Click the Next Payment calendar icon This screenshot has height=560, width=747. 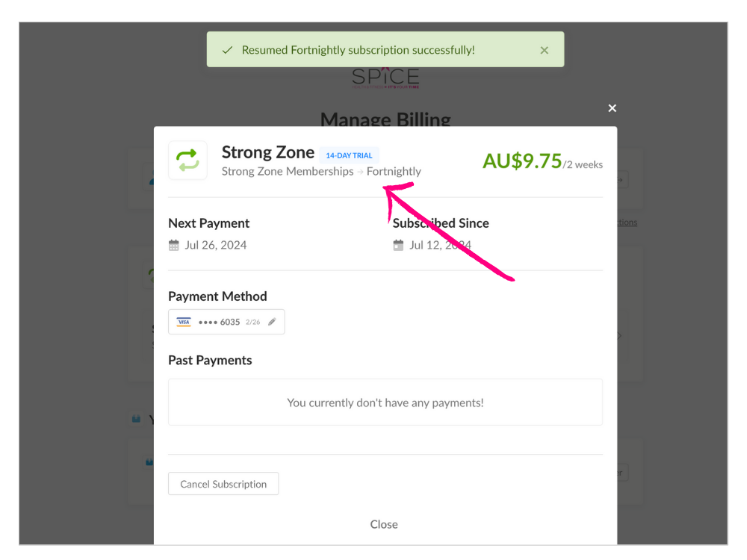point(174,245)
